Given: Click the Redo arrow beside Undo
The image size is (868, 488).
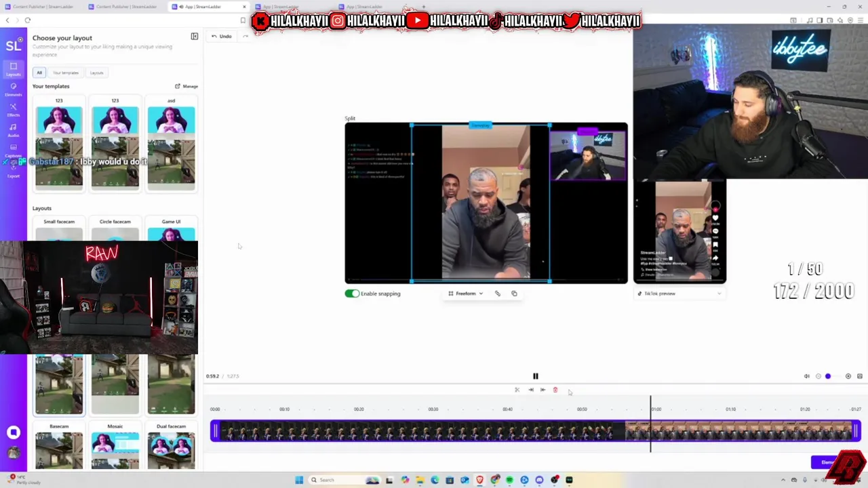Looking at the screenshot, I should click(245, 36).
